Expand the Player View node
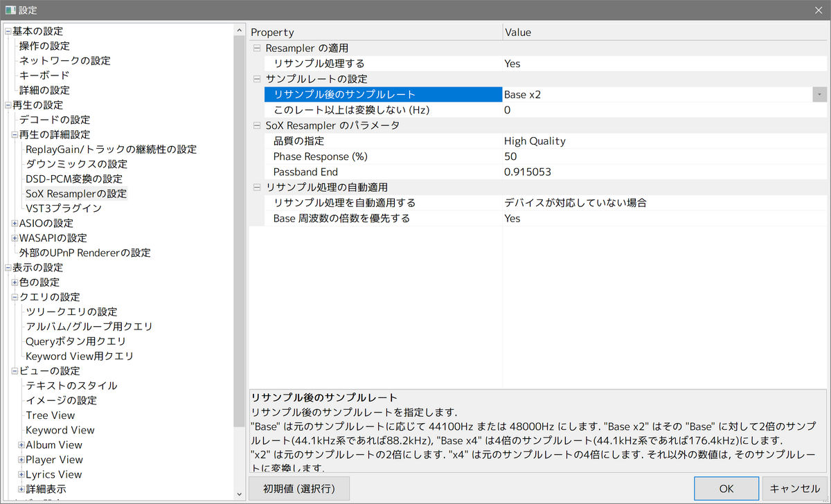The image size is (831, 504). 21,460
